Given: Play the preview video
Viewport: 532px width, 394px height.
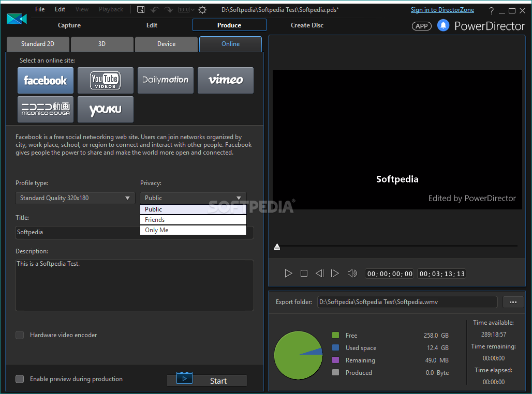Looking at the screenshot, I should coord(288,274).
